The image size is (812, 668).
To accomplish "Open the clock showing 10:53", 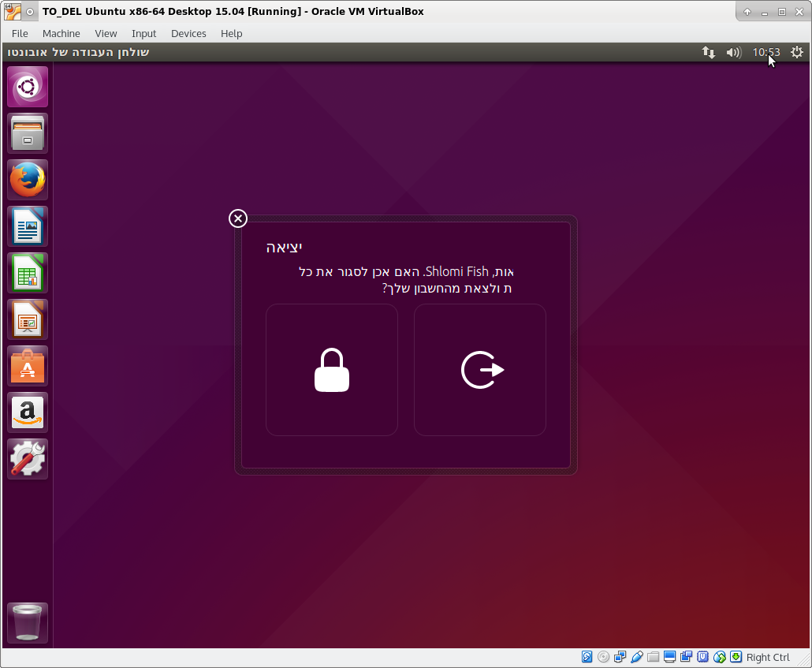I will 766,52.
